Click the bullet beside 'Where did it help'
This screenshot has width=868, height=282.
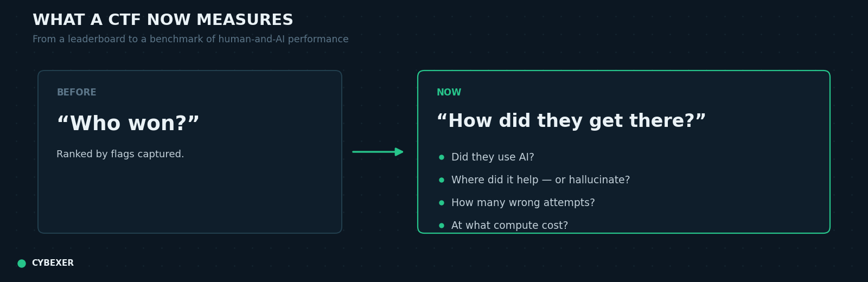tap(442, 180)
